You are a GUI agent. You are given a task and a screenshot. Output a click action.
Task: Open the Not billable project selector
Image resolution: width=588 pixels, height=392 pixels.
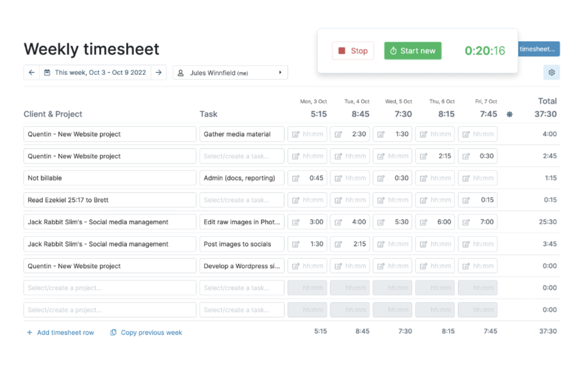[110, 178]
